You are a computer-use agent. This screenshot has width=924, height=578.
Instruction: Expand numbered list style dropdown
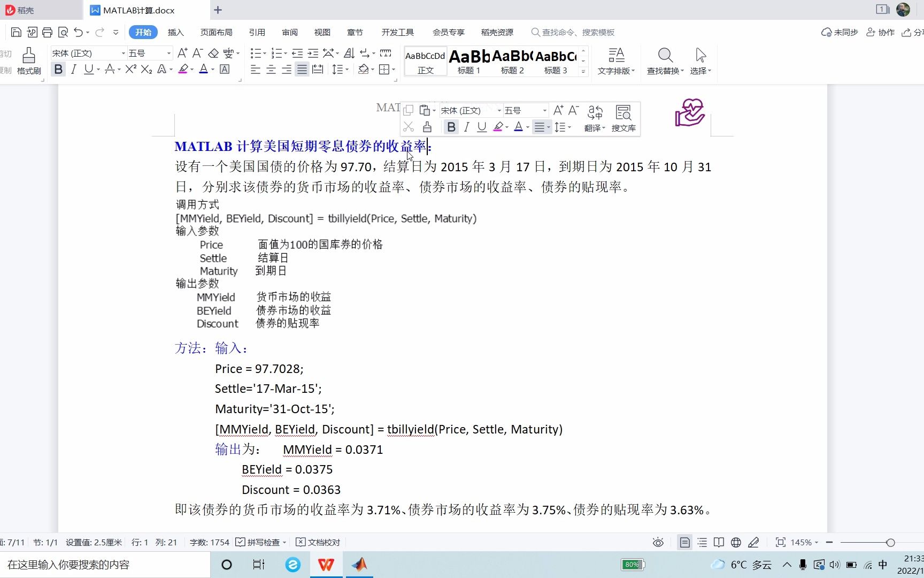(x=286, y=54)
